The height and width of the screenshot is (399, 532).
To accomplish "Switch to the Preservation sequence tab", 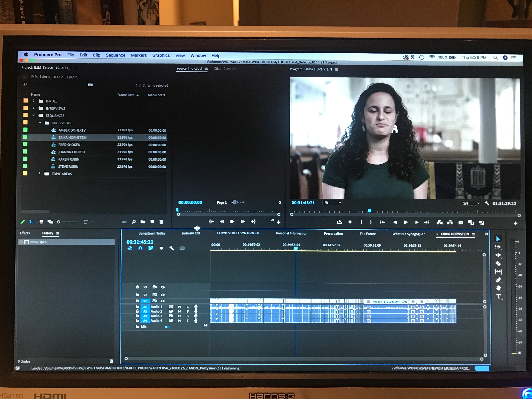I will (333, 234).
